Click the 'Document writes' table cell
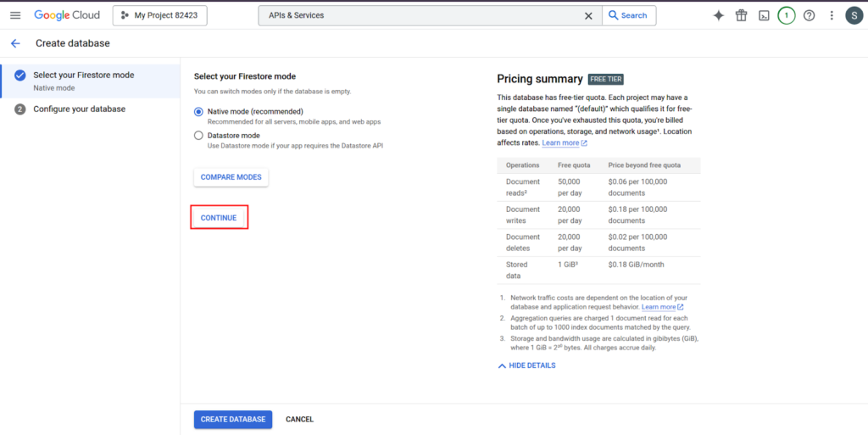This screenshot has width=868, height=435. [522, 215]
